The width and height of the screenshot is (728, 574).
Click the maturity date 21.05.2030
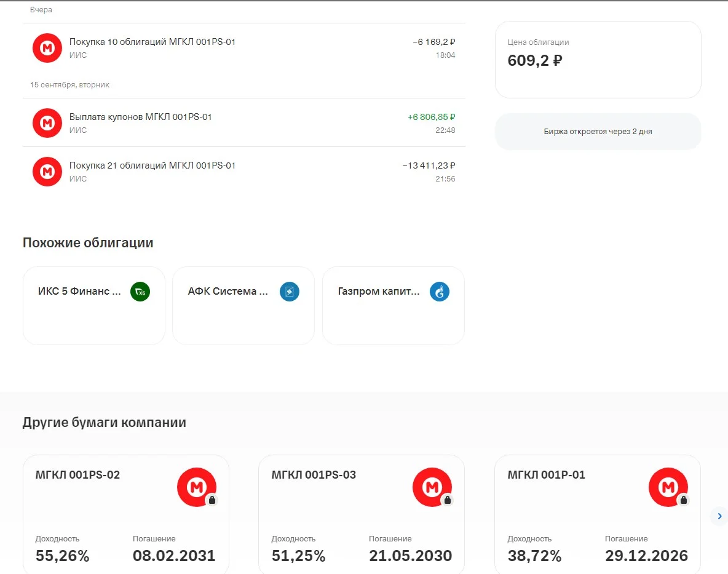pyautogui.click(x=411, y=556)
